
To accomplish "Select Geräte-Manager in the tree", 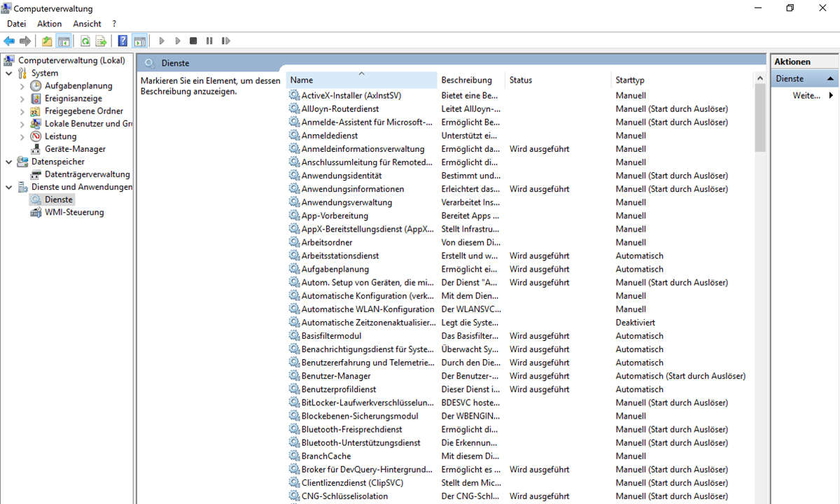I will pyautogui.click(x=75, y=149).
